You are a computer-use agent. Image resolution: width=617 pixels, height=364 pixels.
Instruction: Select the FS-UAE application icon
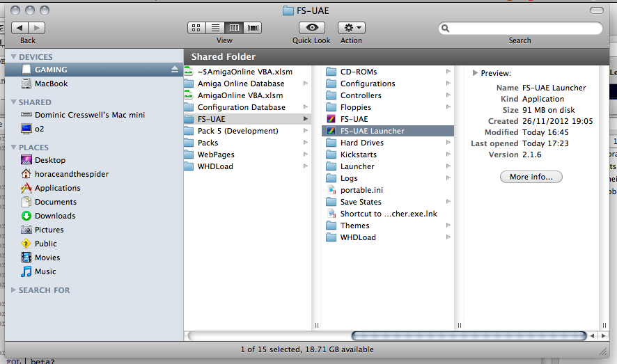click(x=331, y=119)
